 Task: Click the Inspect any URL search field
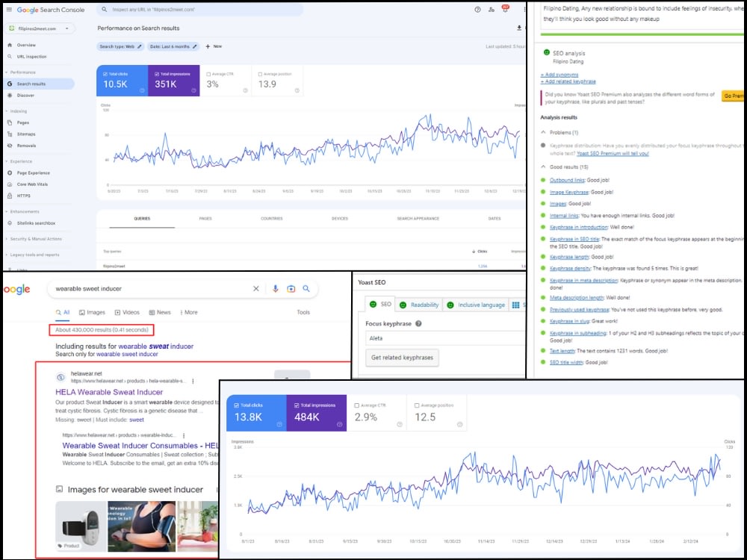(x=200, y=10)
